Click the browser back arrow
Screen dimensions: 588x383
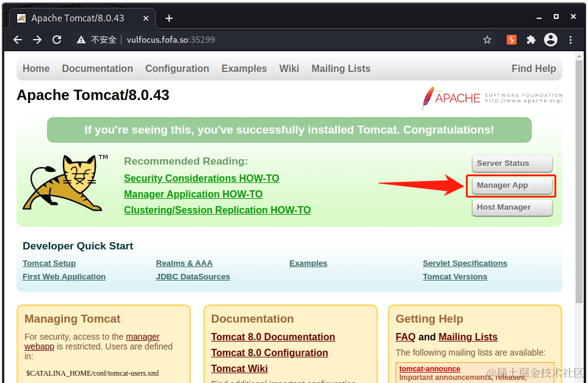click(18, 40)
